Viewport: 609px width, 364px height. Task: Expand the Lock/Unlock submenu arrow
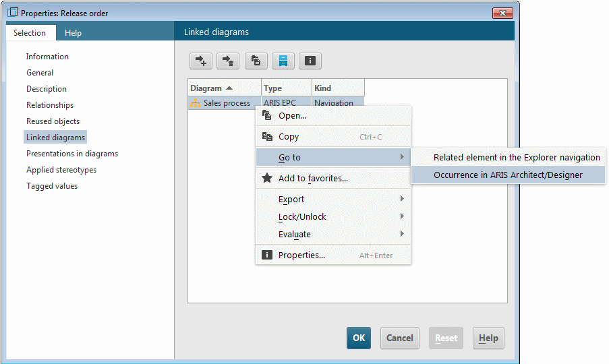(402, 216)
